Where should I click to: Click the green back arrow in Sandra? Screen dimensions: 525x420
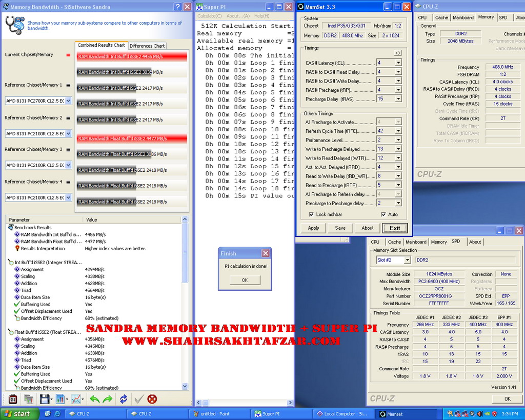(x=95, y=399)
